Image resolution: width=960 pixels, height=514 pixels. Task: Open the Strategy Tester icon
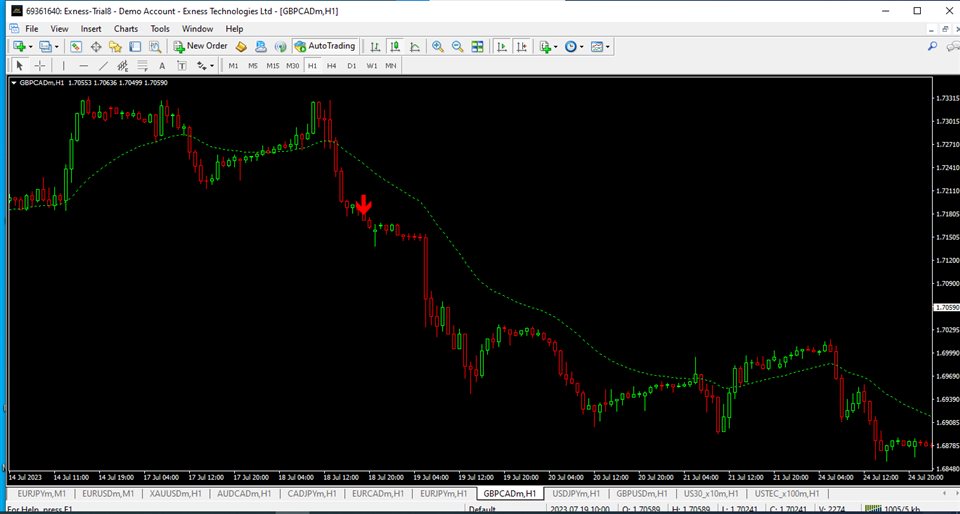(154, 47)
